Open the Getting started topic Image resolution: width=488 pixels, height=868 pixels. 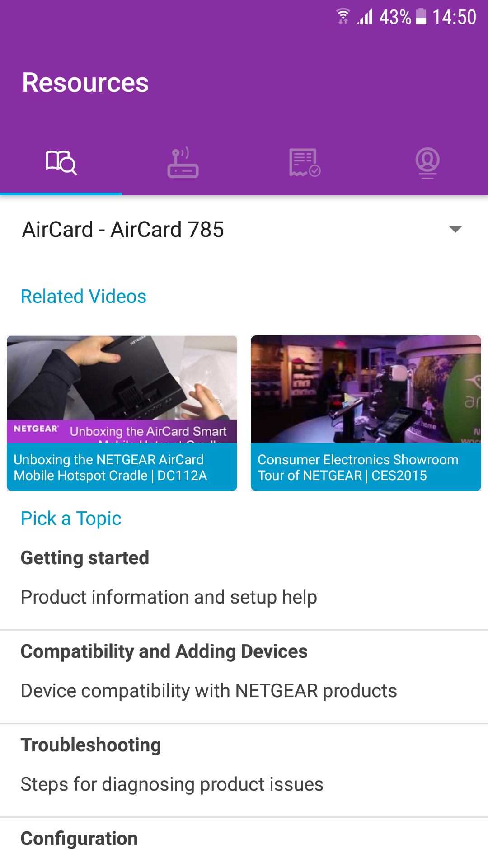pos(244,578)
